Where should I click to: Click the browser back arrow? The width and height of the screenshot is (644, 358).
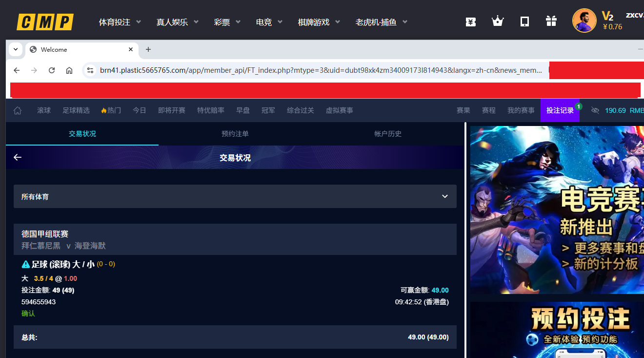click(x=17, y=70)
